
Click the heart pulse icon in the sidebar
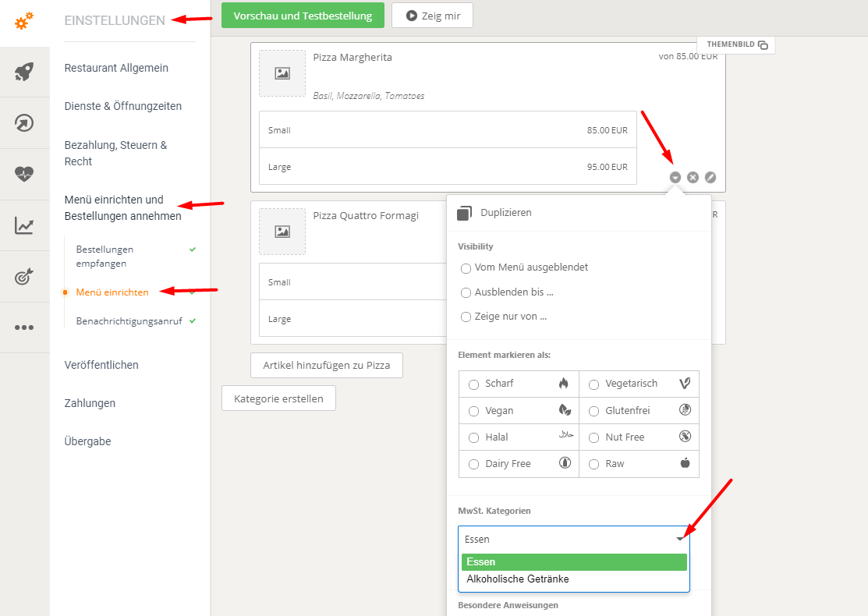pyautogui.click(x=23, y=173)
